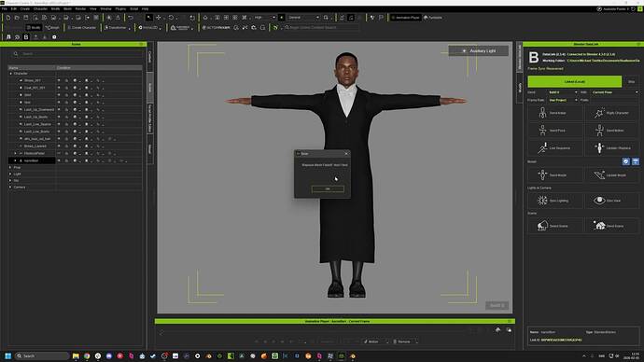Click the Send Avatar icon in DataLink
The image size is (644, 362).
click(542, 113)
